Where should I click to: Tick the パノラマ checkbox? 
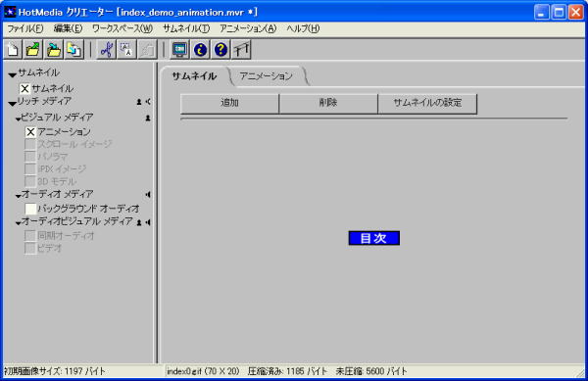pyautogui.click(x=30, y=157)
